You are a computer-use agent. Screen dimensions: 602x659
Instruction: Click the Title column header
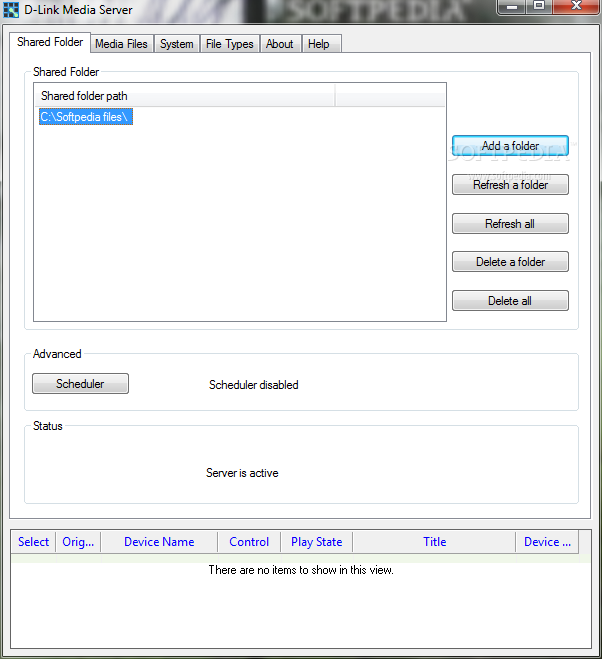coord(434,542)
